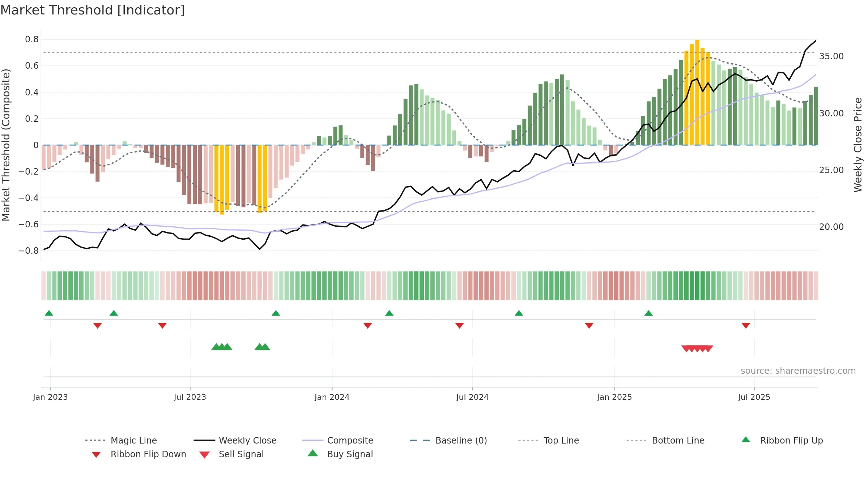Screen dimensions: 868x488
Task: Click the −0.6 composite axis label
Action: click(29, 224)
